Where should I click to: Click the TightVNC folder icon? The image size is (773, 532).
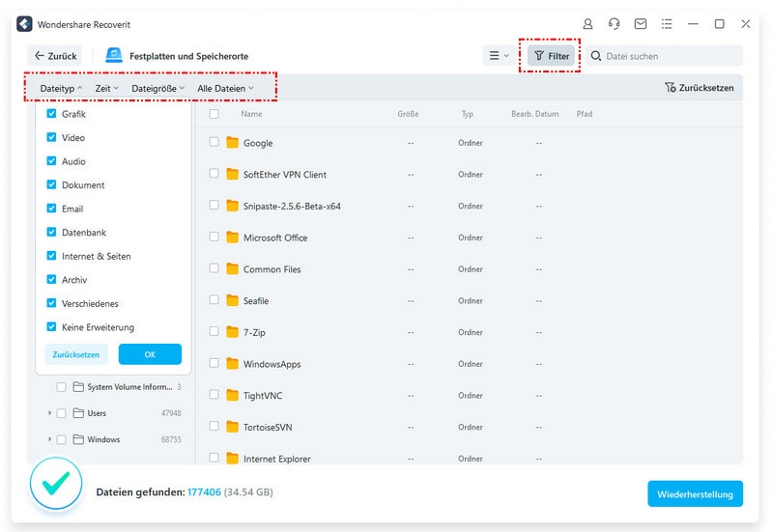(232, 395)
